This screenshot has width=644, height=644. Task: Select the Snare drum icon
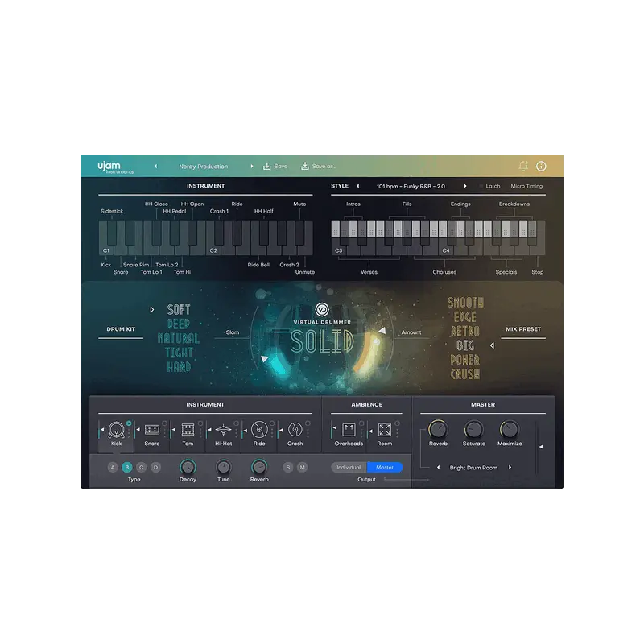(x=152, y=430)
